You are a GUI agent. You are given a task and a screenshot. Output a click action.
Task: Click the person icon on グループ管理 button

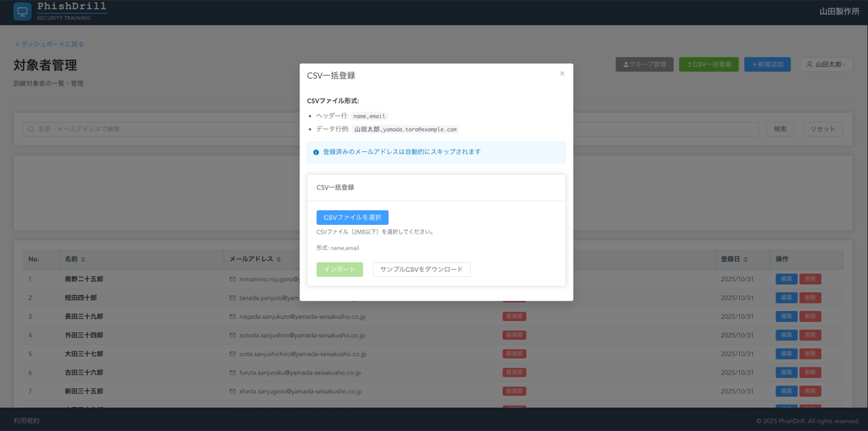pyautogui.click(x=625, y=64)
